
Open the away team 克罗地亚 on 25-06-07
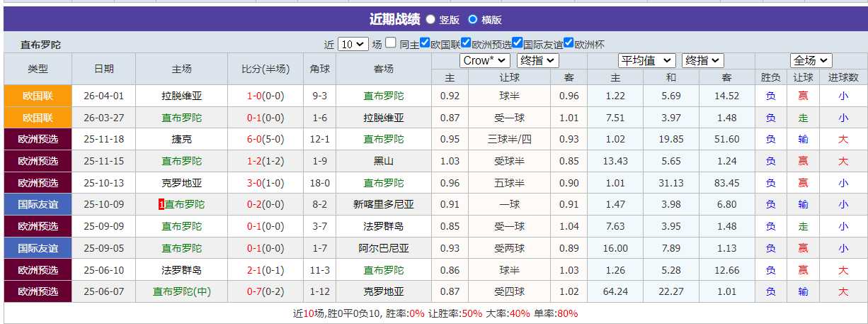pos(384,291)
